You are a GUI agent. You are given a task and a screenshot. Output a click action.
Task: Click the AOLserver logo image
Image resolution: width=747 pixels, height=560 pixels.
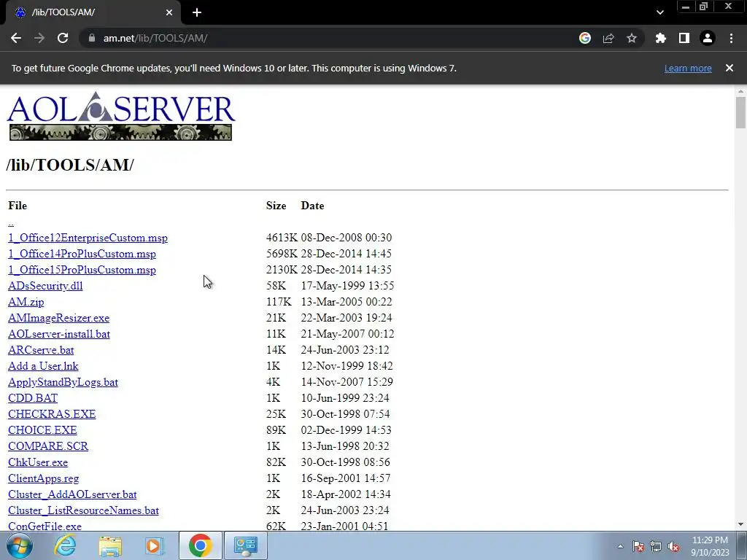pyautogui.click(x=121, y=116)
